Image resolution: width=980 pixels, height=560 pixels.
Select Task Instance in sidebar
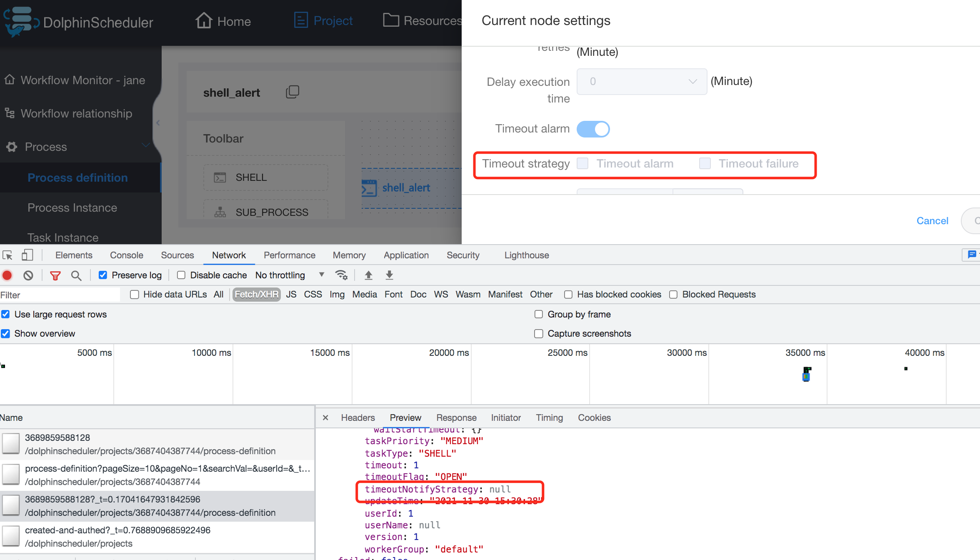click(x=63, y=237)
